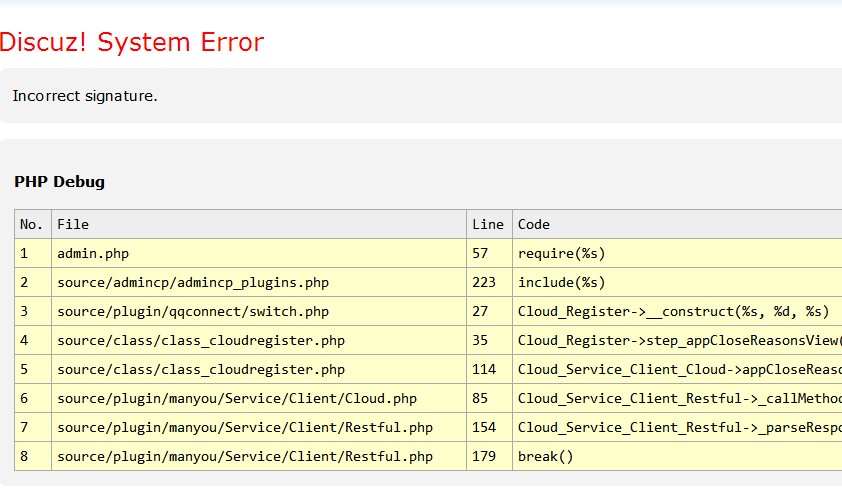Click line number 27

[x=489, y=311]
